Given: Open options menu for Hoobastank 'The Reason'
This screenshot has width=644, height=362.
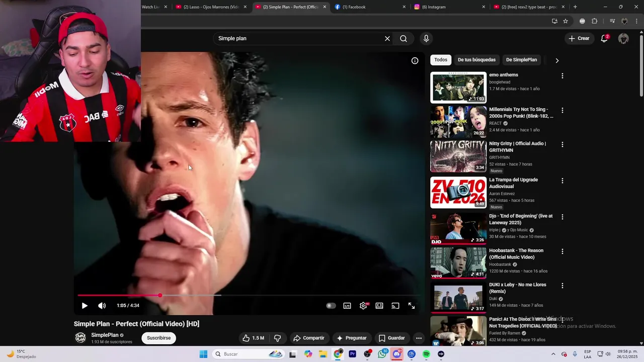Looking at the screenshot, I should 562,251.
